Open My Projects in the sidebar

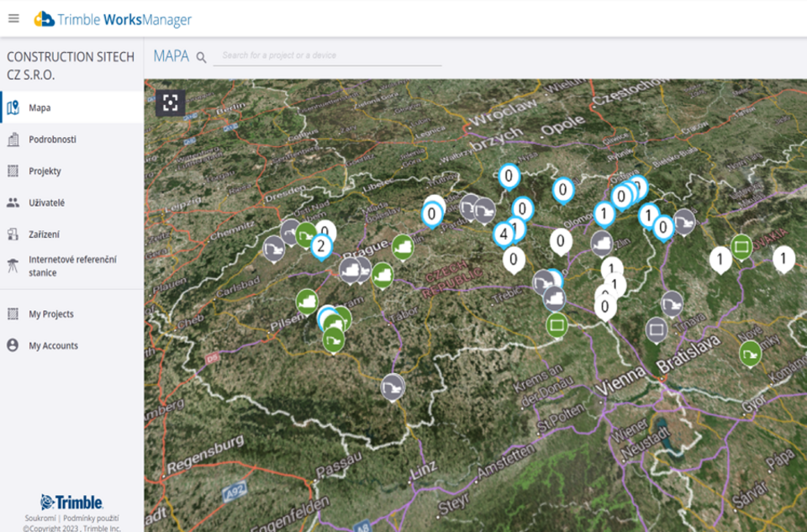click(50, 314)
